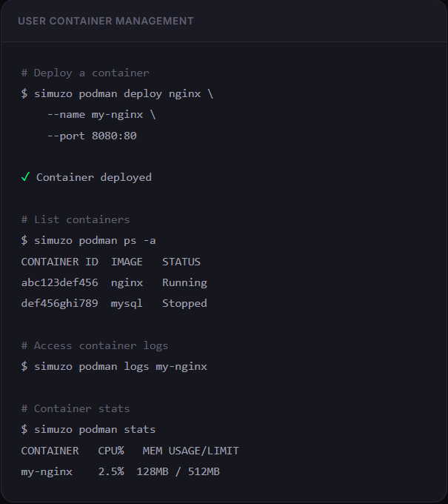Click the '# List containers' comment
This screenshot has width=448, height=504.
(x=76, y=220)
